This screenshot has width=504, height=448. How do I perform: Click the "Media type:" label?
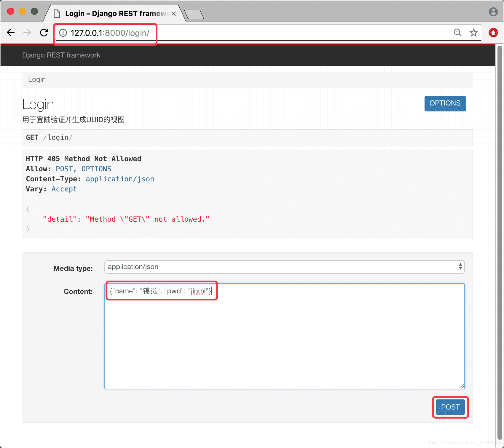[x=73, y=268]
